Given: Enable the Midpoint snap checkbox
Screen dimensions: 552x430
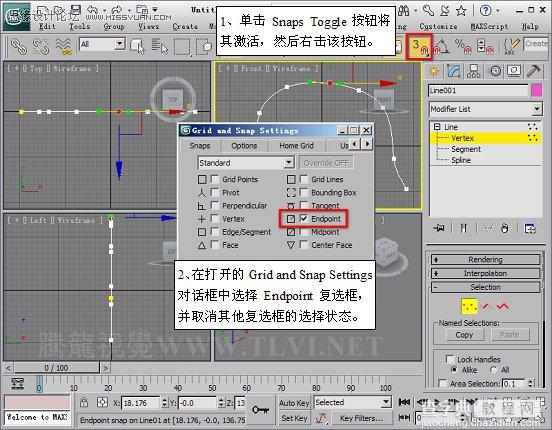Looking at the screenshot, I should (303, 232).
